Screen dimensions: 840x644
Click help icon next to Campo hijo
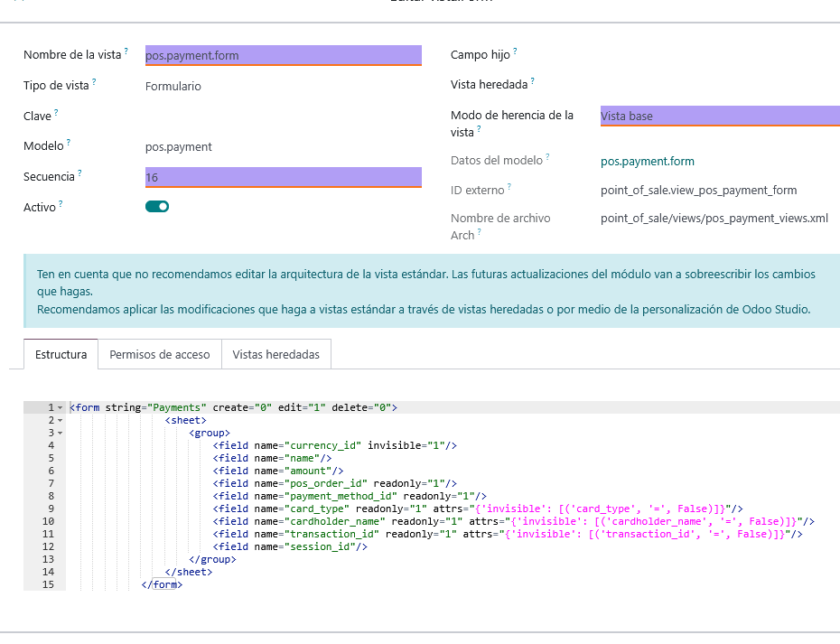(x=515, y=51)
